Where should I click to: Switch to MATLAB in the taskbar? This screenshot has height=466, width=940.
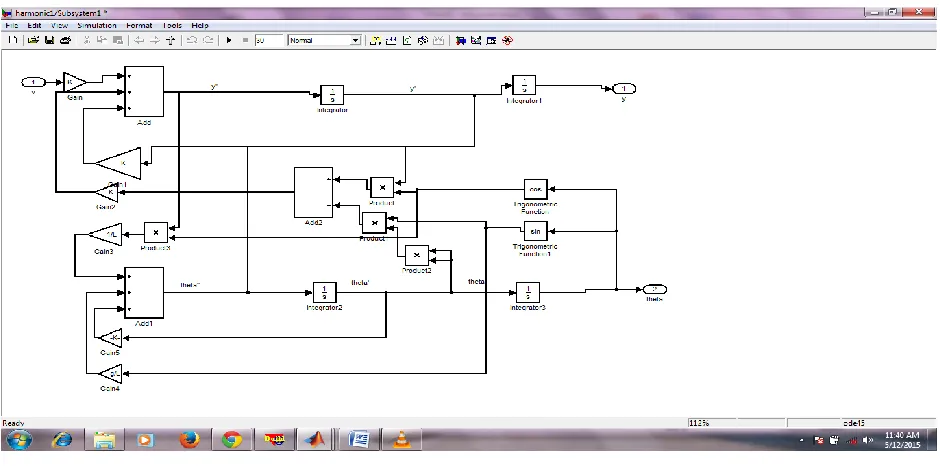point(315,441)
